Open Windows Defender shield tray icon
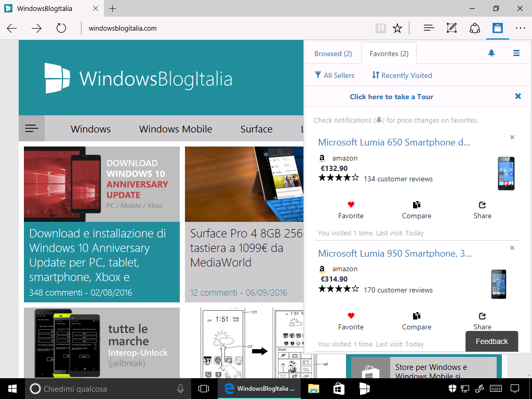532x399 pixels. coord(453,389)
